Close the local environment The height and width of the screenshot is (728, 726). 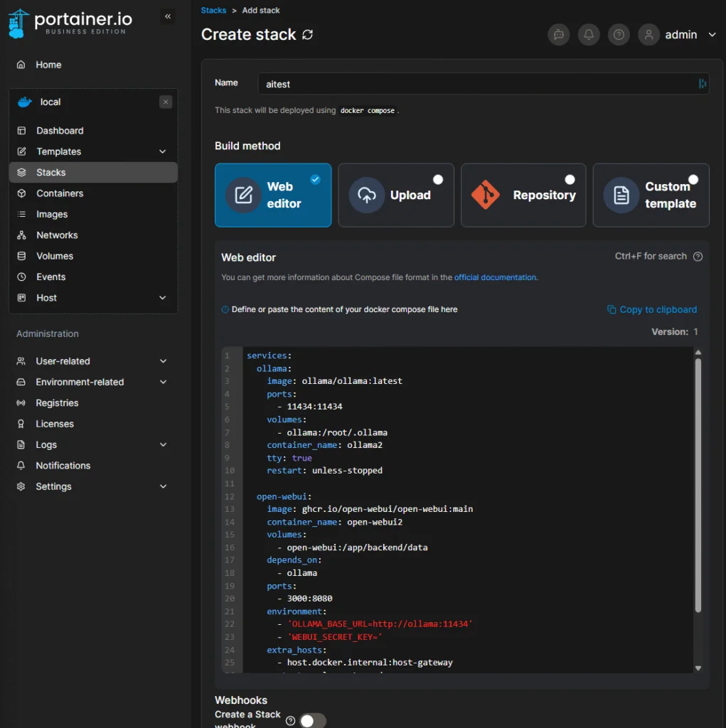coord(166,102)
